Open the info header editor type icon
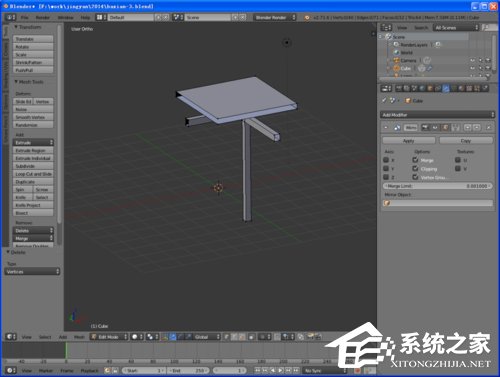 pos(10,17)
